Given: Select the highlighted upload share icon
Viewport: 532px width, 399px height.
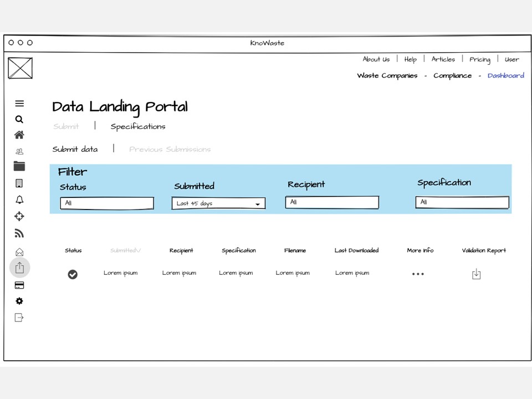Looking at the screenshot, I should click(20, 268).
